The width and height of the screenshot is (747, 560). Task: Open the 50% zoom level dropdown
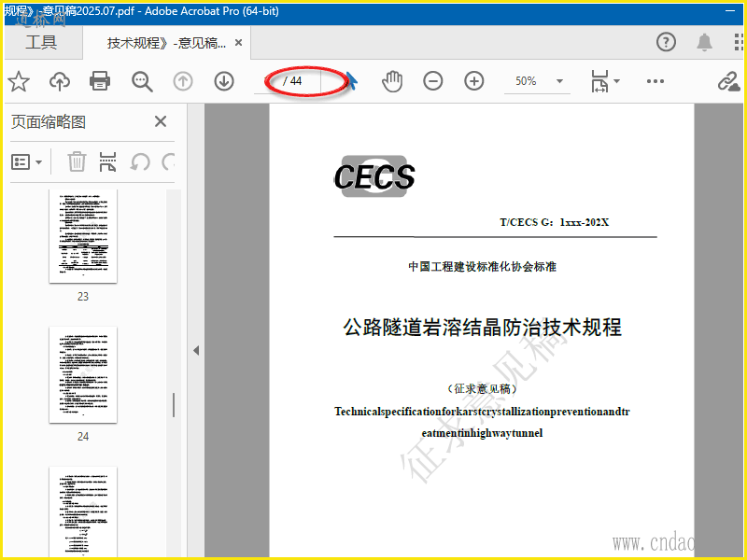559,81
